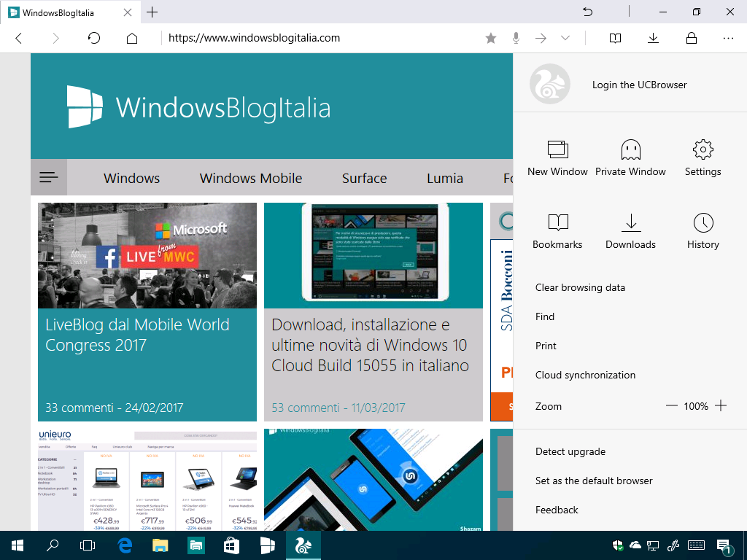Open the Action Center notifications
This screenshot has width=747, height=560.
click(x=724, y=546)
